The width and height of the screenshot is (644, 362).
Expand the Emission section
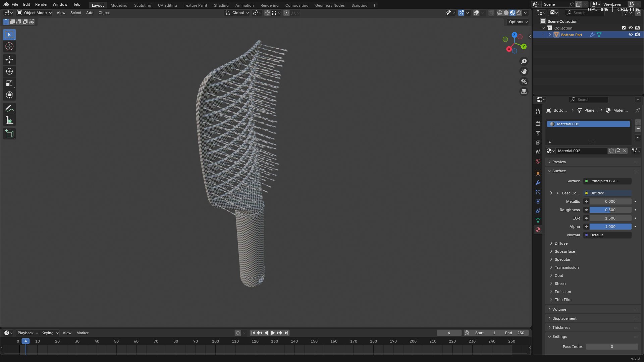[x=562, y=292]
